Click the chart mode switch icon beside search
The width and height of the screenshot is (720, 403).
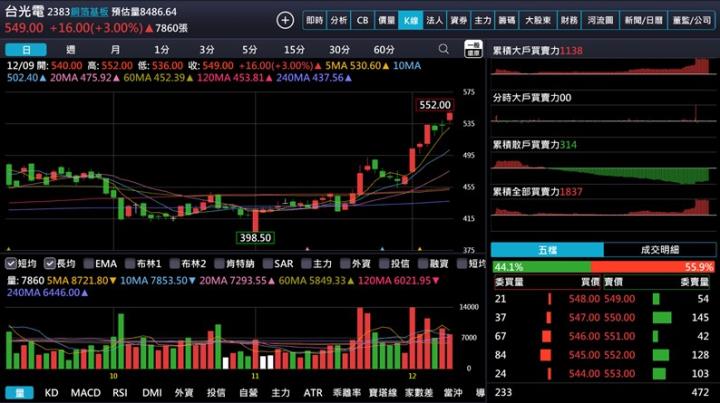[x=473, y=49]
